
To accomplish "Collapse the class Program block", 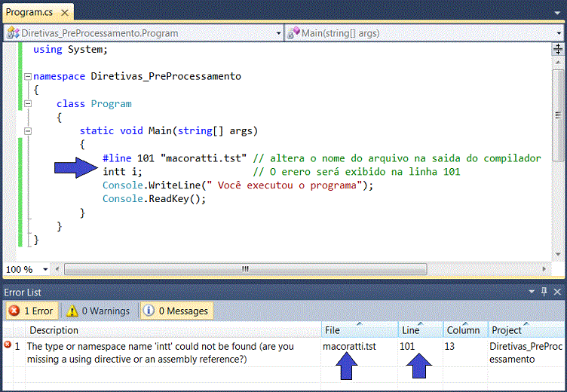I will click(x=28, y=104).
